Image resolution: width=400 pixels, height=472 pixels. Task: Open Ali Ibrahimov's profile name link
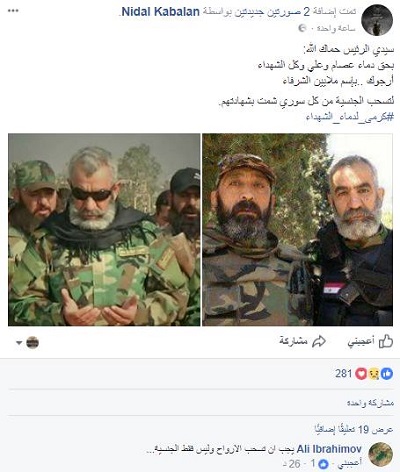(x=329, y=449)
